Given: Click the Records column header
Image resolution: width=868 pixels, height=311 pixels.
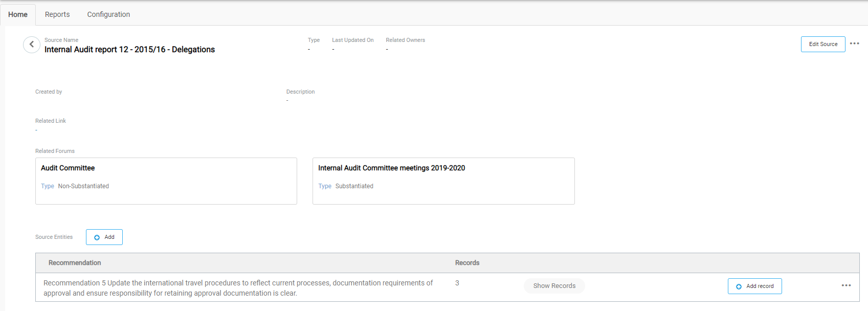Looking at the screenshot, I should 467,263.
